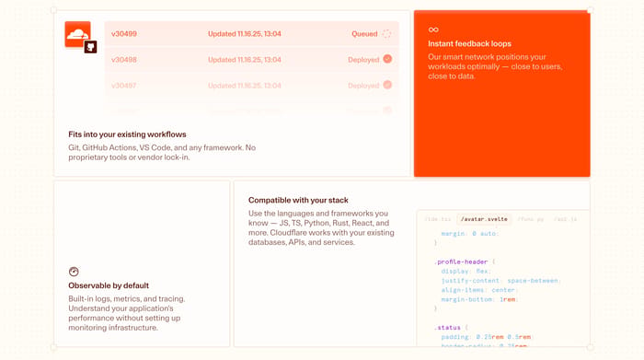Click the paragraph starting Built-in logs, metrics

coord(127,313)
